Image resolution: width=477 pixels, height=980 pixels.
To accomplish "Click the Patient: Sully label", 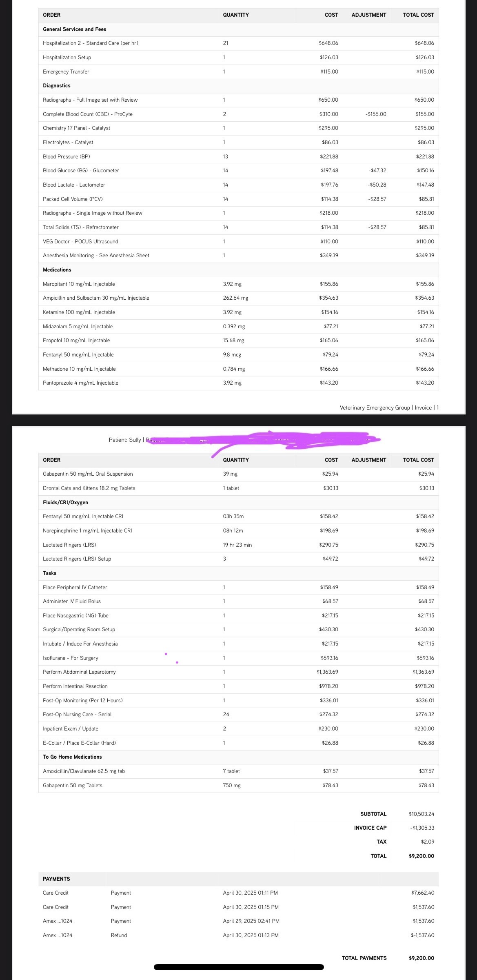I will tap(125, 440).
